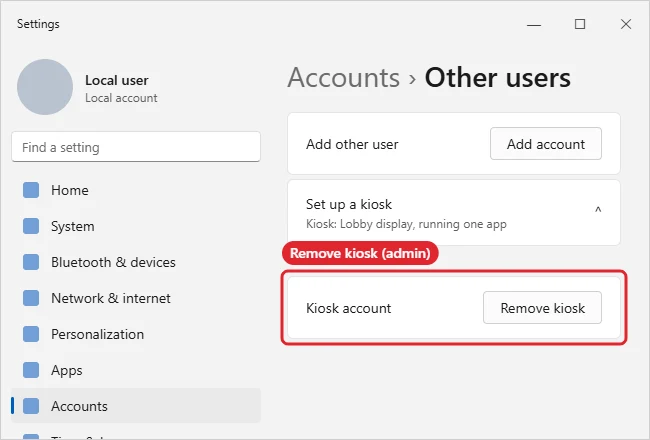The width and height of the screenshot is (650, 440).
Task: Navigate back via Accounts breadcrumb
Action: 344,78
